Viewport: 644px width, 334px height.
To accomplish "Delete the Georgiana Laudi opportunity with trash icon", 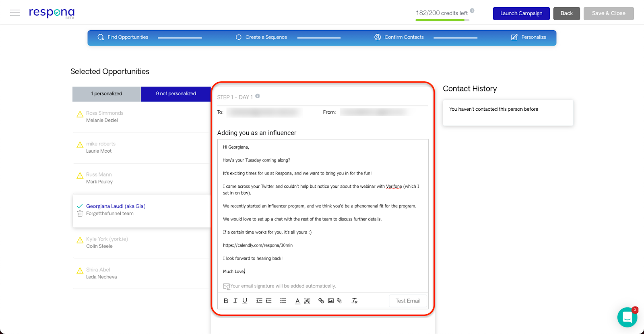I will point(80,214).
